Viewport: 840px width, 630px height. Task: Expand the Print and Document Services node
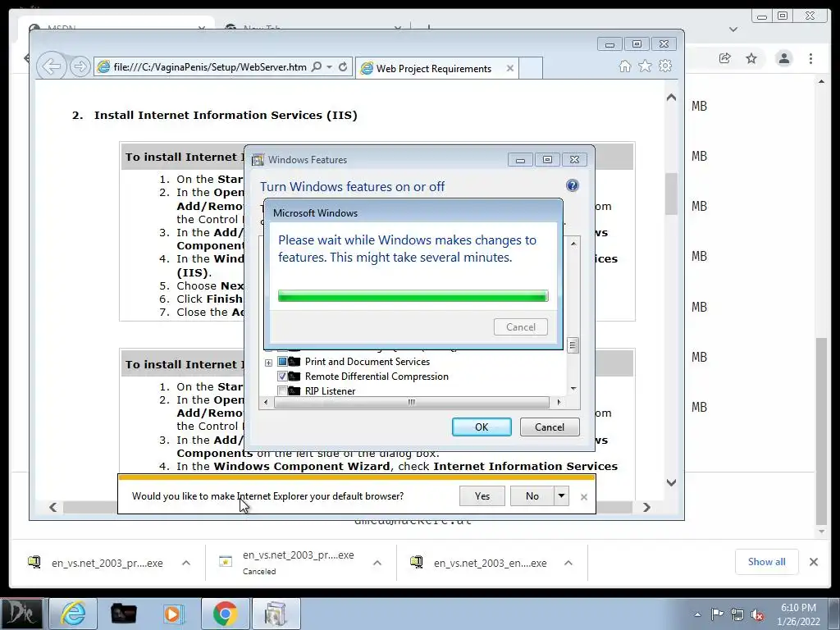point(268,363)
